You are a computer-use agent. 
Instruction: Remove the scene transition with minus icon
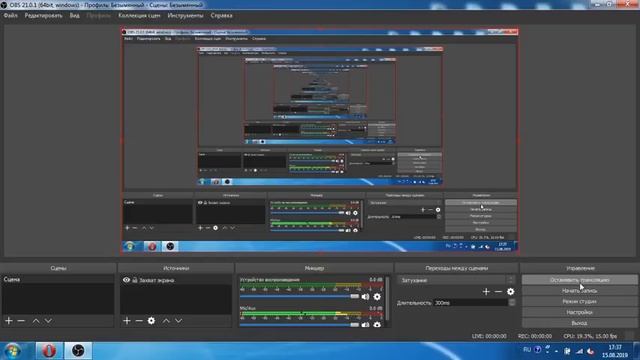tap(498, 291)
